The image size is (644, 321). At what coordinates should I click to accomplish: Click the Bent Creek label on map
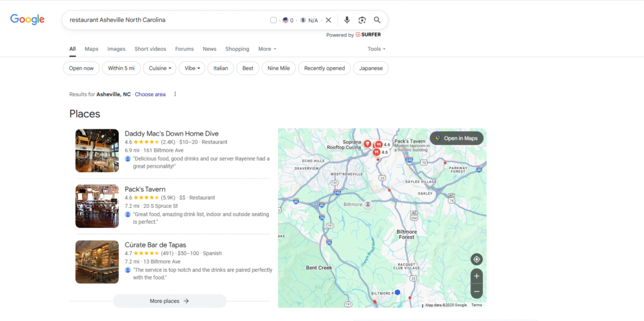[x=319, y=268]
